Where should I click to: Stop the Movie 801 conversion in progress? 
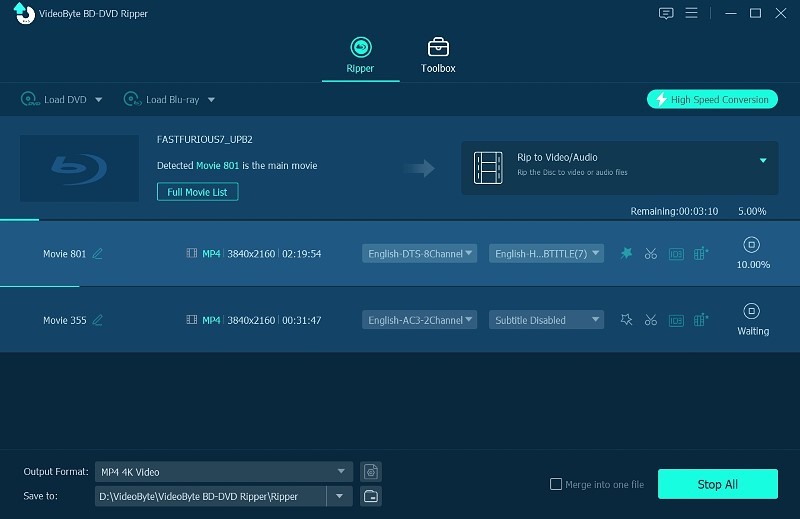click(753, 245)
